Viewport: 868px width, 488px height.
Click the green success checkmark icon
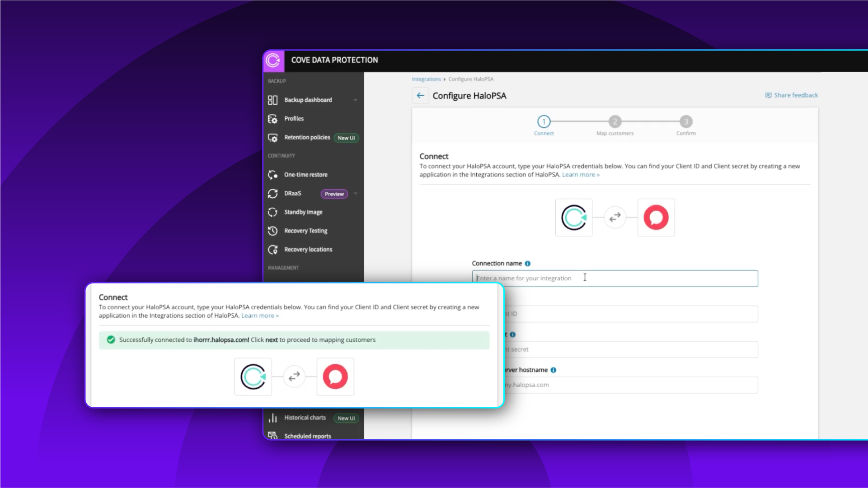tap(111, 340)
